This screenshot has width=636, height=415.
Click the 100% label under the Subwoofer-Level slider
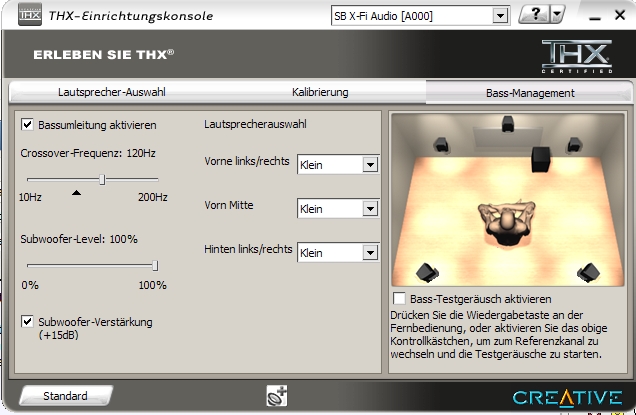(153, 285)
